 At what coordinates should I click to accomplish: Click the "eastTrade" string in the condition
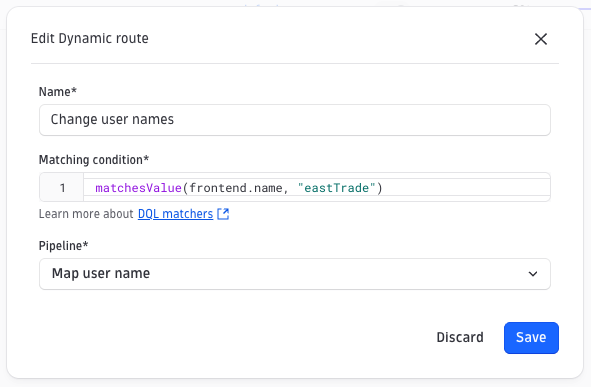[x=337, y=188]
